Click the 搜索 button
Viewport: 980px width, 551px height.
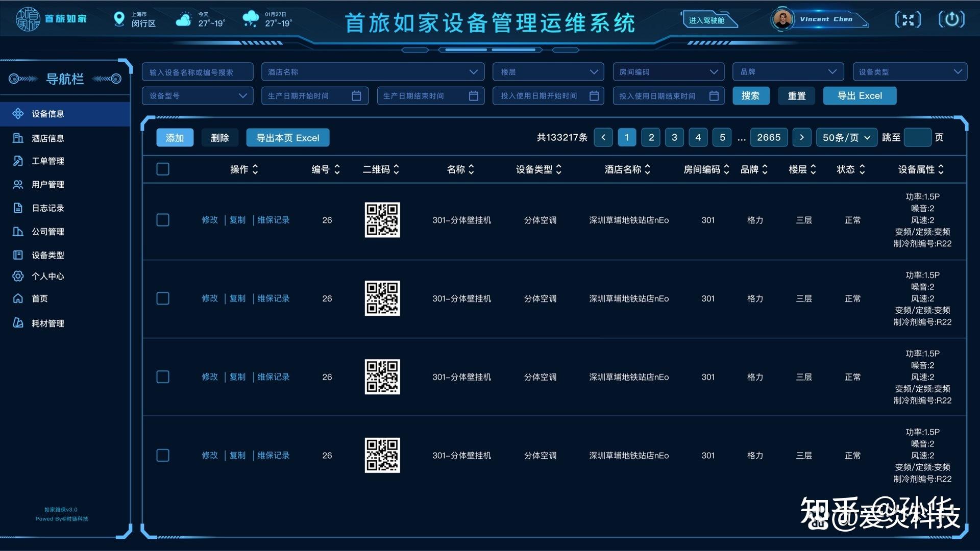coord(750,95)
